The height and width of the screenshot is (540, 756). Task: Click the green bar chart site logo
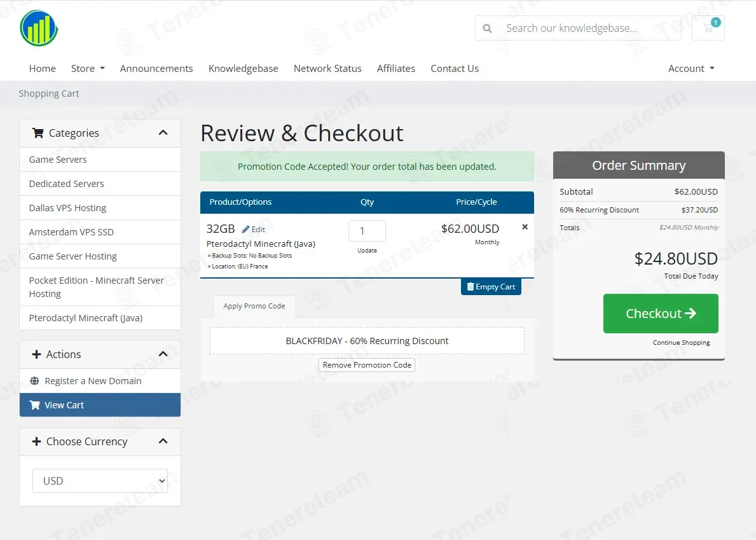(x=39, y=28)
